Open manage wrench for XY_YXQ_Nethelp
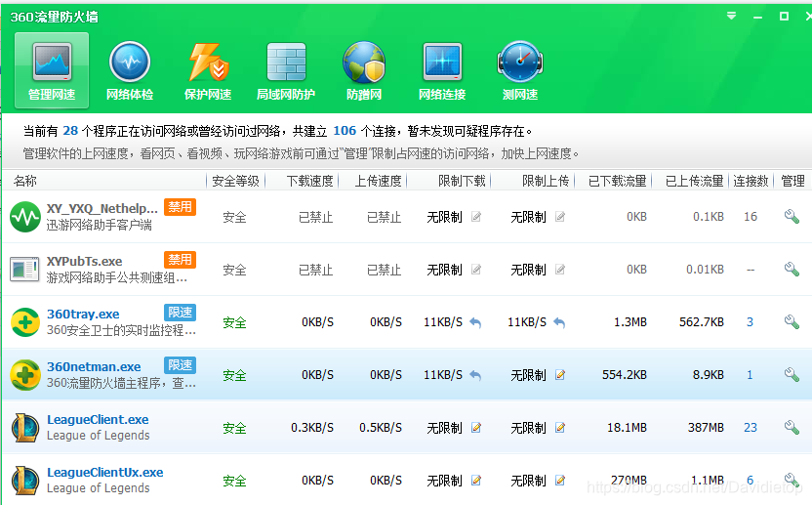 pyautogui.click(x=792, y=216)
